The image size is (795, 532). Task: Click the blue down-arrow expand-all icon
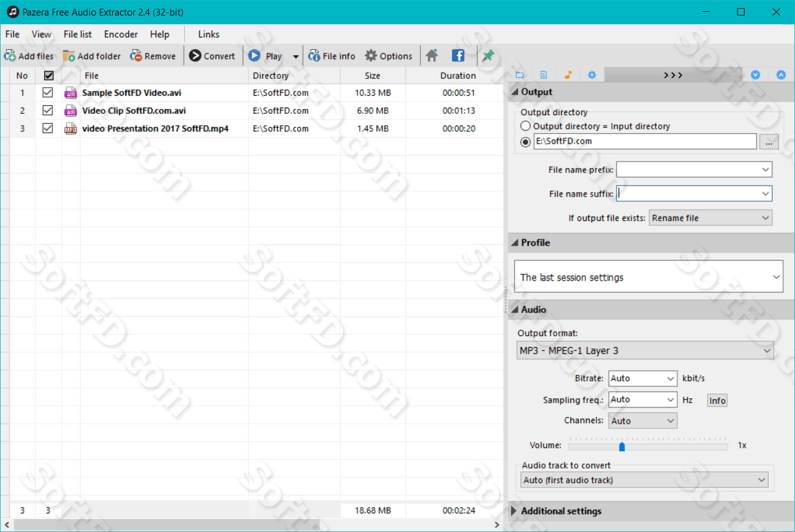756,75
